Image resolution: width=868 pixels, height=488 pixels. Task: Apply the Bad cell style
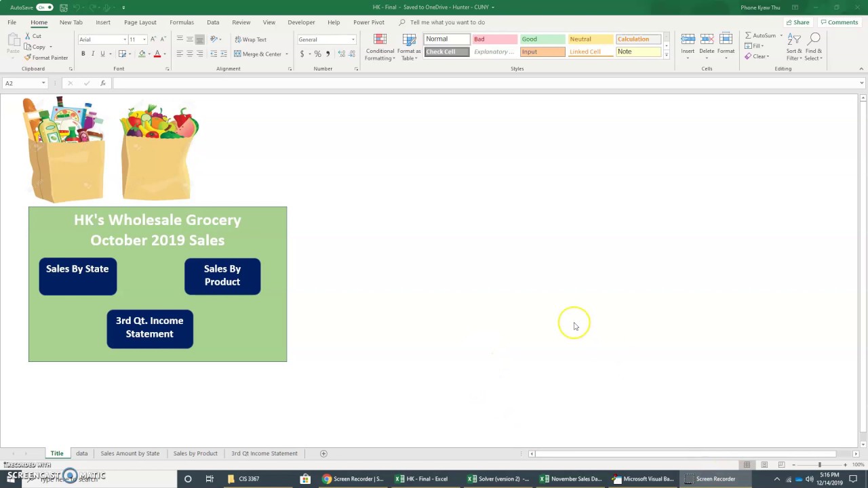[x=494, y=39]
